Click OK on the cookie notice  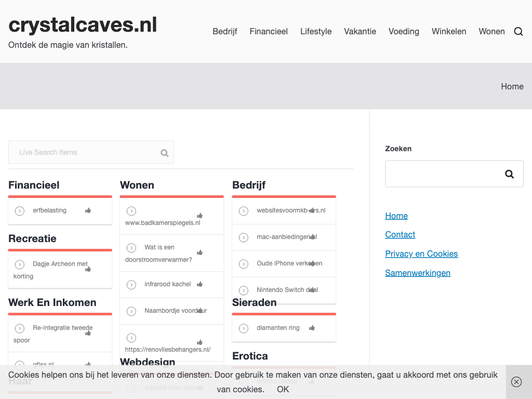pyautogui.click(x=283, y=389)
